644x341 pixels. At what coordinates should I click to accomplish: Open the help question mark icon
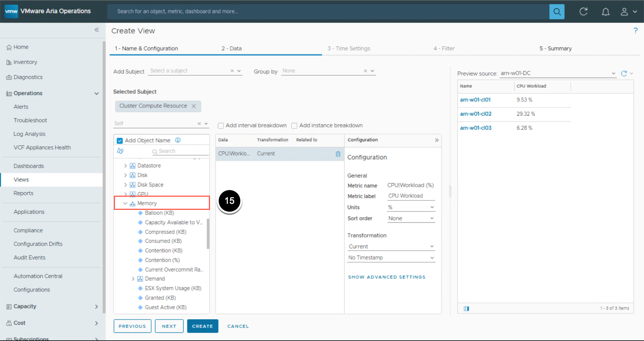tap(635, 31)
